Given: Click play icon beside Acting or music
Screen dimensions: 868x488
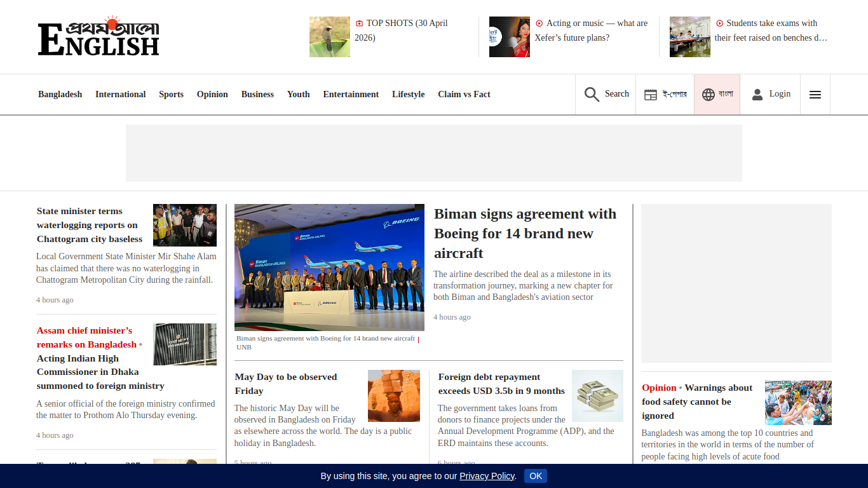Looking at the screenshot, I should point(539,24).
